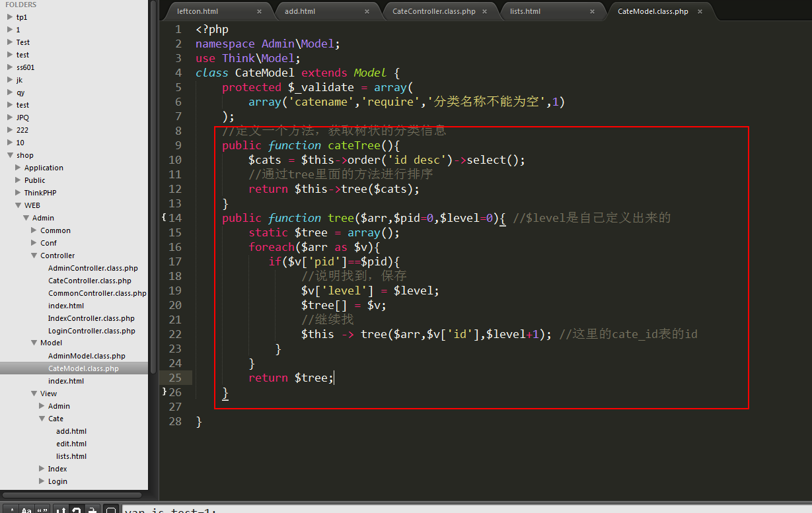Expand the jk folder arrow

pos(10,80)
